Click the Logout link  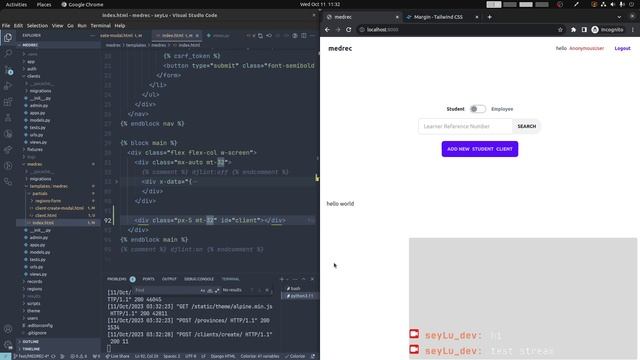point(622,48)
